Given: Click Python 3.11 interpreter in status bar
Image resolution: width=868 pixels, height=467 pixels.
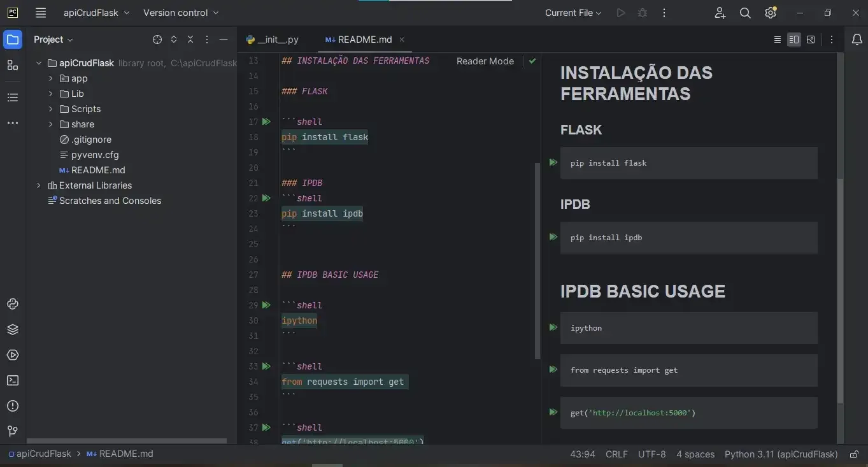Looking at the screenshot, I should [781, 454].
